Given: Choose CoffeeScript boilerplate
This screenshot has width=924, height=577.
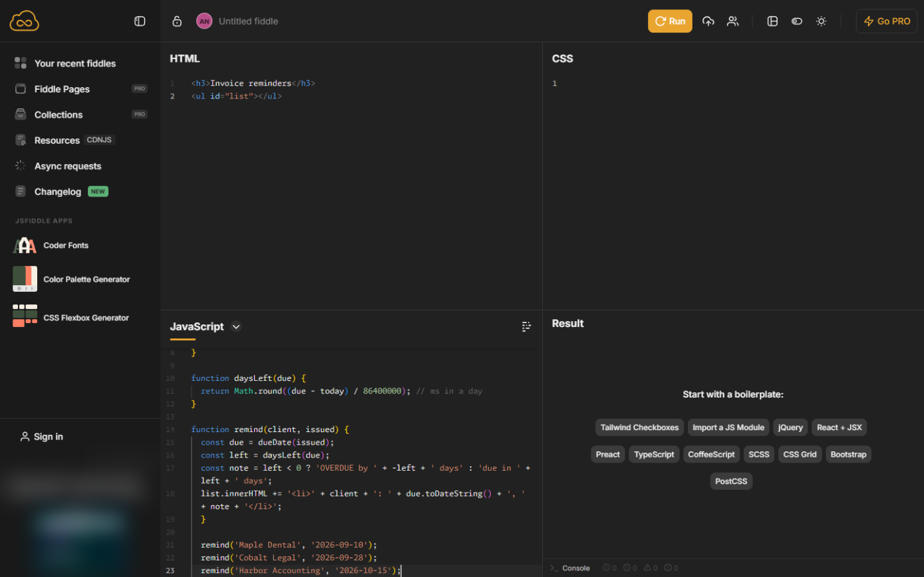Looking at the screenshot, I should point(711,455).
